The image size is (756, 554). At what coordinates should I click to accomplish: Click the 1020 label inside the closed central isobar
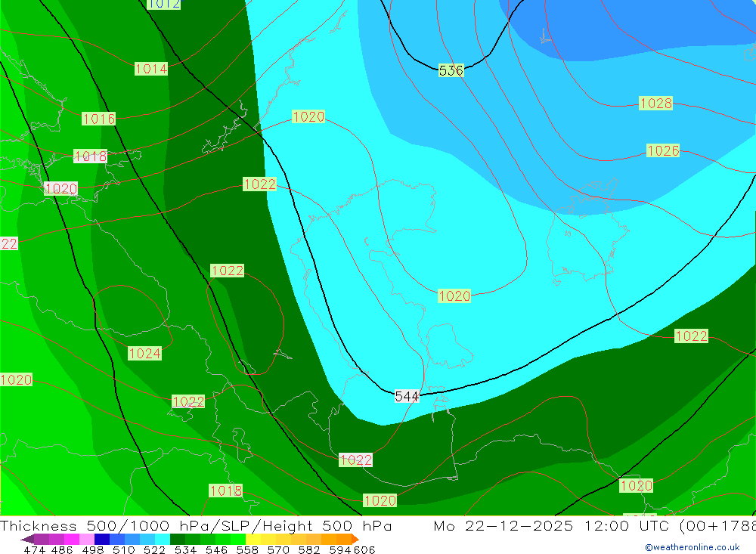[454, 296]
